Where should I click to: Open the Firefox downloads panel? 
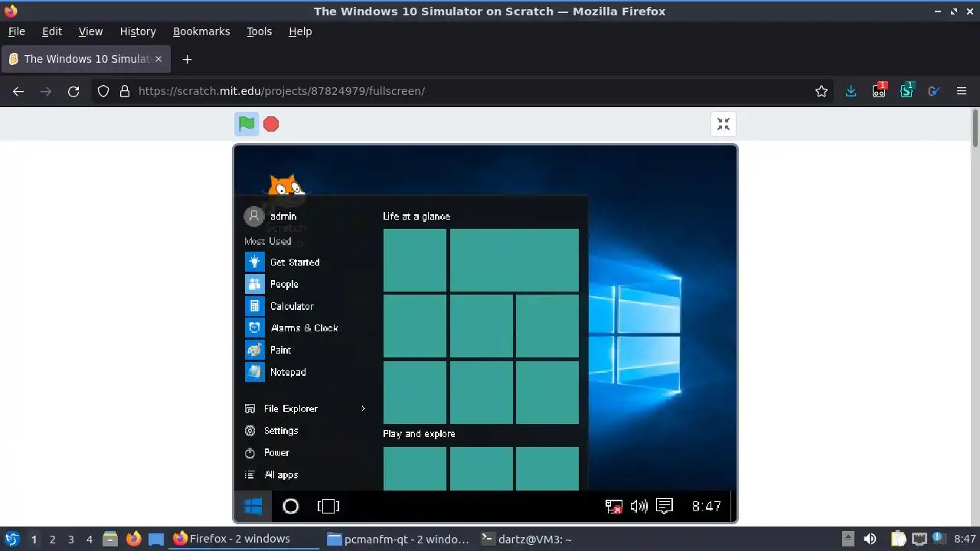coord(851,91)
